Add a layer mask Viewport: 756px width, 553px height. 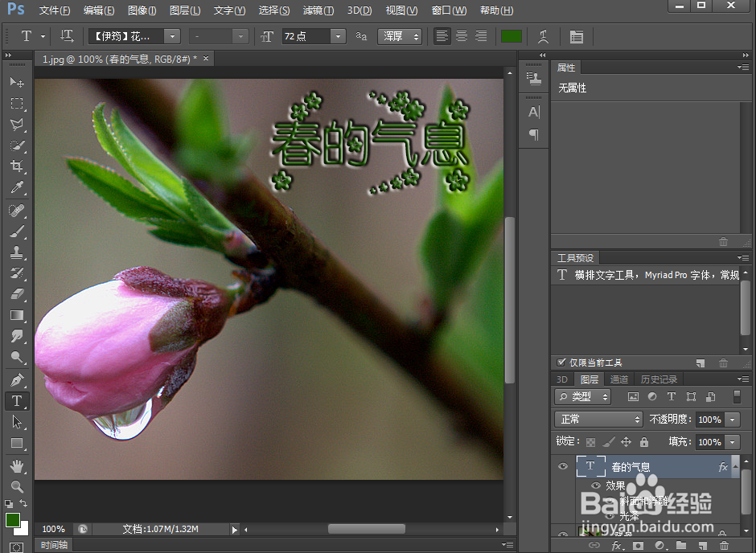point(638,545)
